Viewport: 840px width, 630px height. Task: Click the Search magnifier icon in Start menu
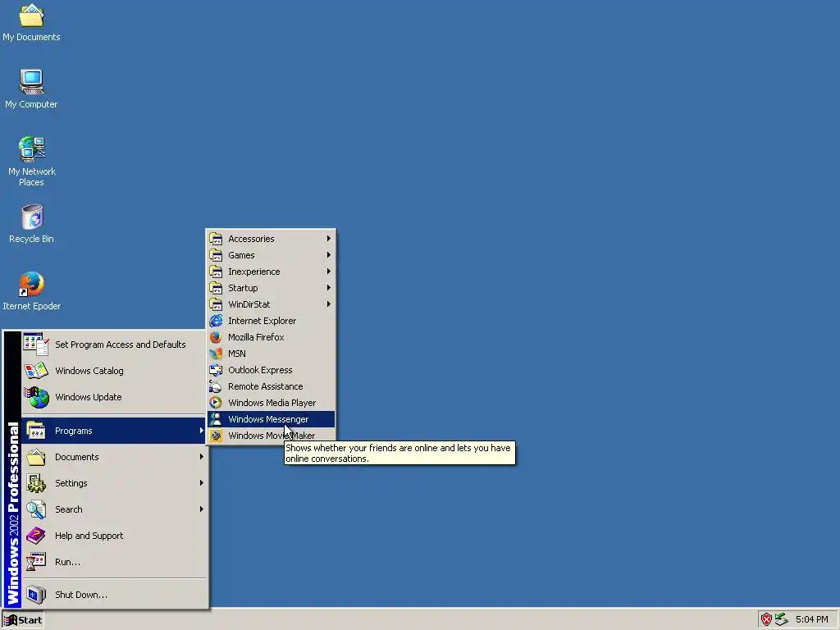(36, 509)
